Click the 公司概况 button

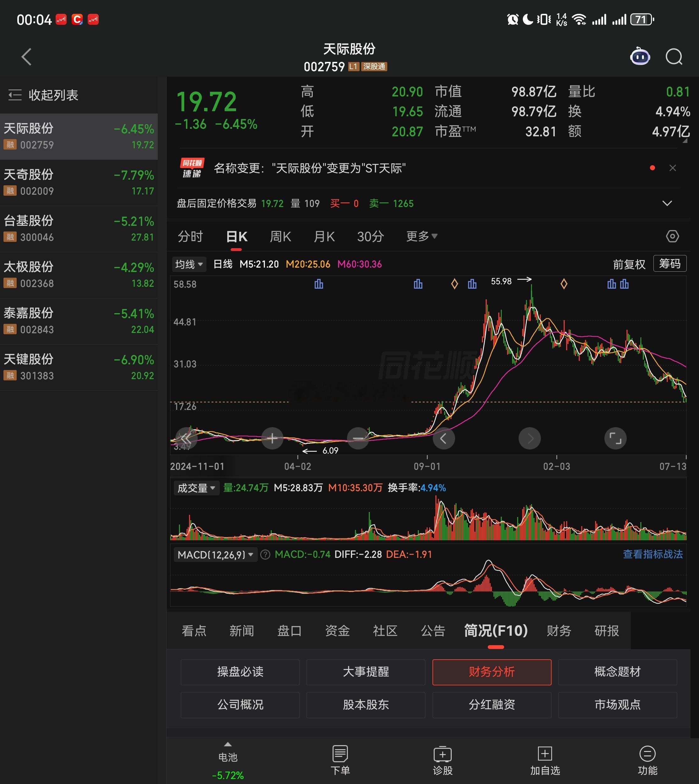[x=240, y=705]
